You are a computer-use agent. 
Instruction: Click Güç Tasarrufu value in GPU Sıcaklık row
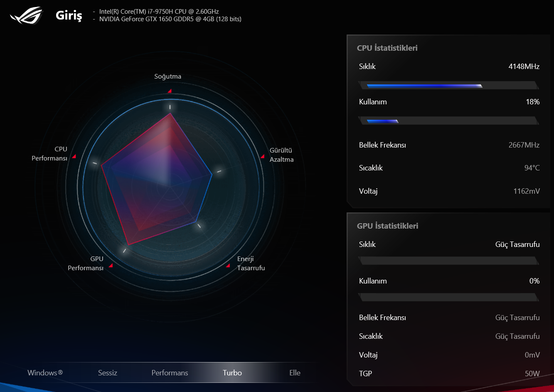pos(517,336)
